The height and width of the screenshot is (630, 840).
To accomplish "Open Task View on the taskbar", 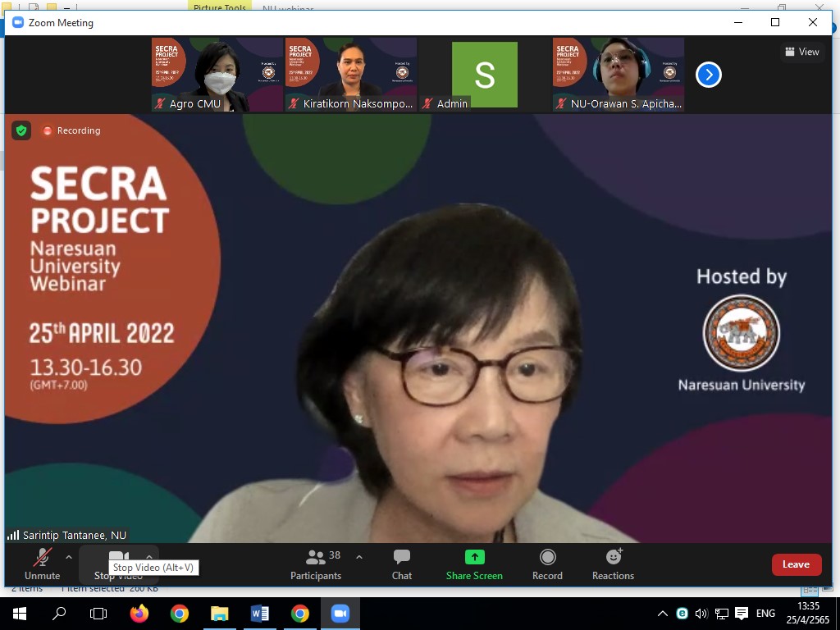I will point(98,614).
